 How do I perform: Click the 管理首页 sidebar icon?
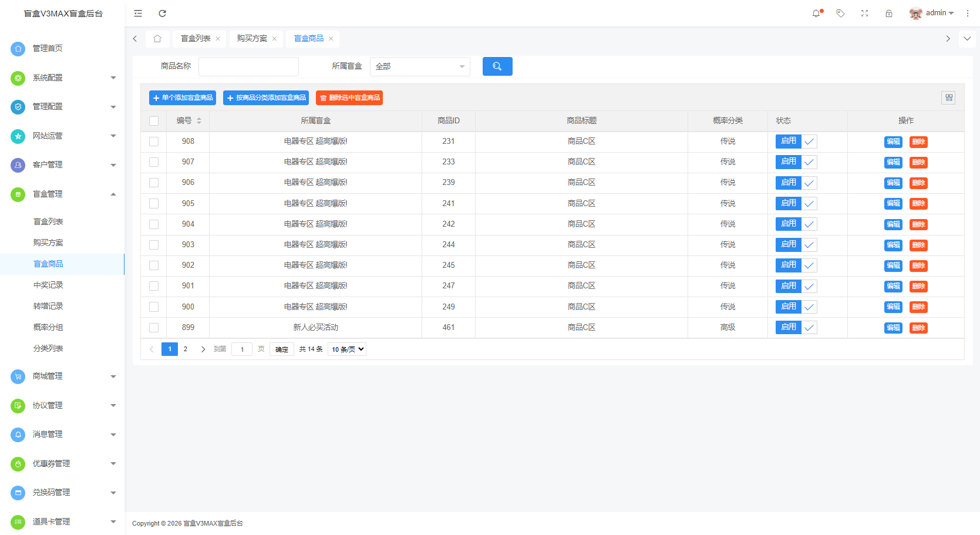(18, 49)
